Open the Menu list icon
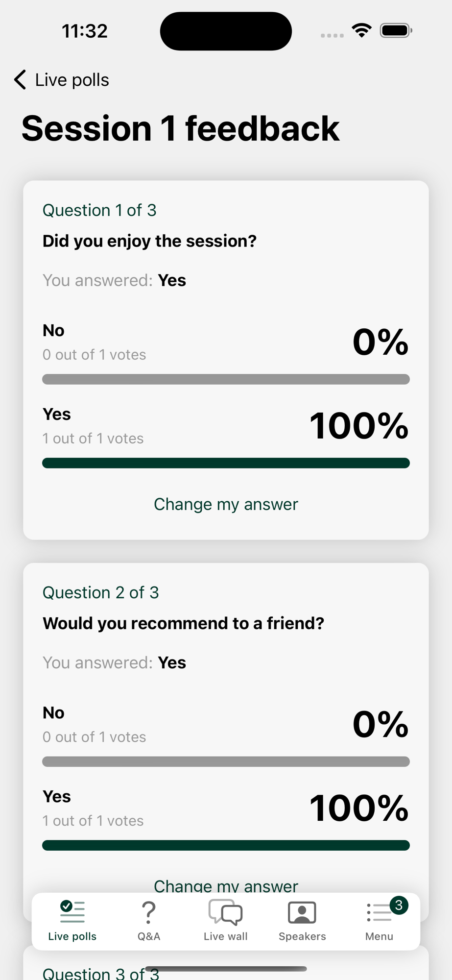The image size is (452, 980). click(378, 913)
